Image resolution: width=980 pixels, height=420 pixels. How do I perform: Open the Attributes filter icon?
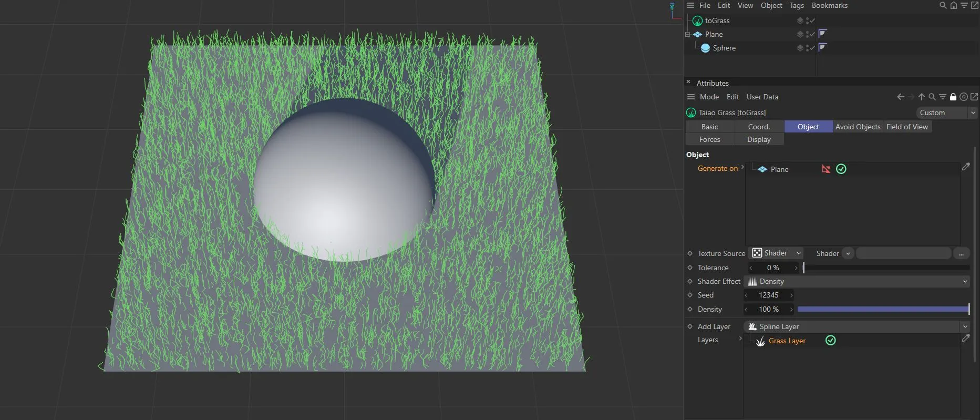coord(943,97)
